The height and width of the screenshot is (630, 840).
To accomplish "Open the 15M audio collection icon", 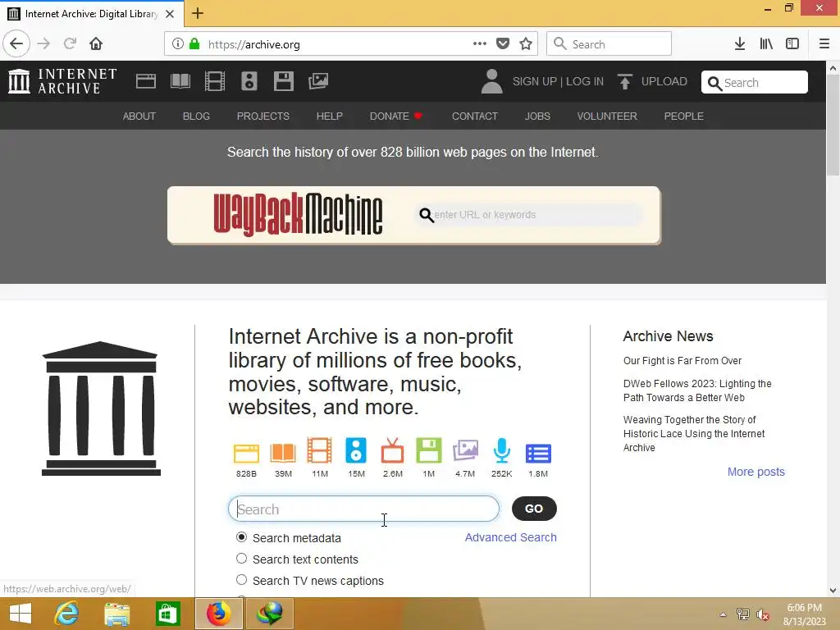I will point(356,450).
